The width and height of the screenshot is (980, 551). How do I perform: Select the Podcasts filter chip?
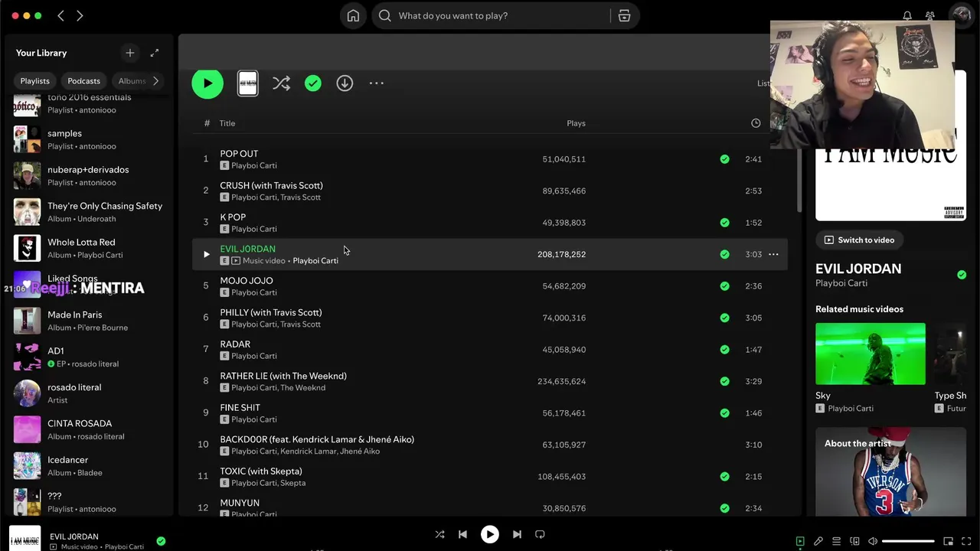click(x=84, y=80)
